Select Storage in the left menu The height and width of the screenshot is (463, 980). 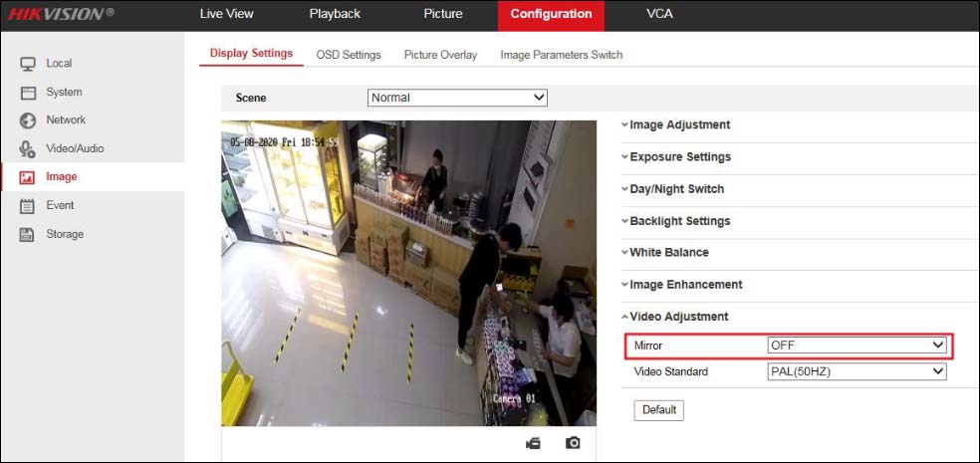click(65, 234)
